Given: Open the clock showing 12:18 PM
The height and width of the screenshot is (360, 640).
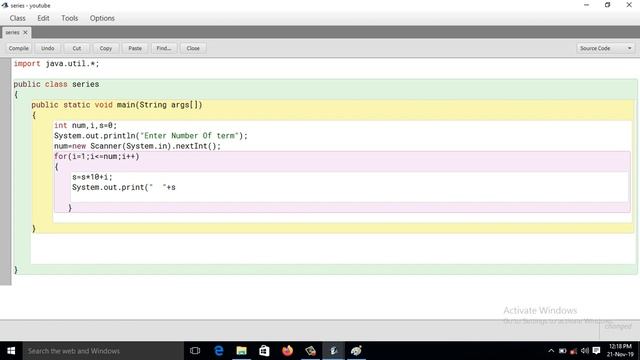Looking at the screenshot, I should coord(620,351).
